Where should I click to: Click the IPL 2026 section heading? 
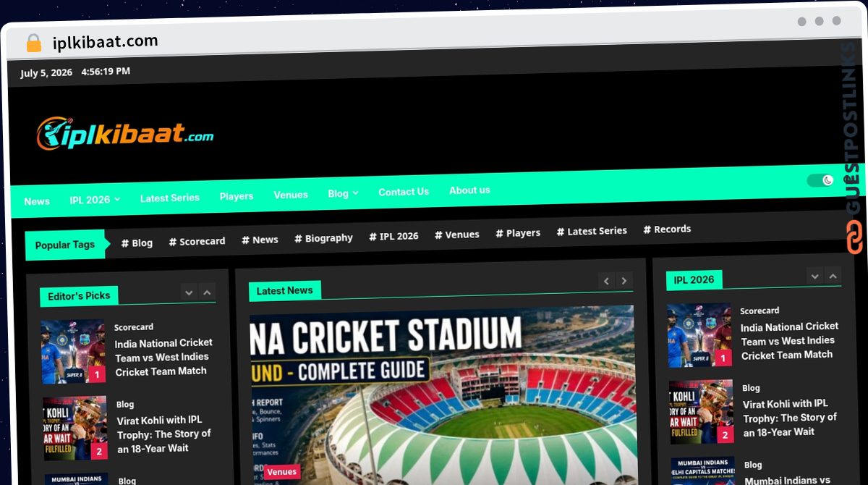pos(694,279)
